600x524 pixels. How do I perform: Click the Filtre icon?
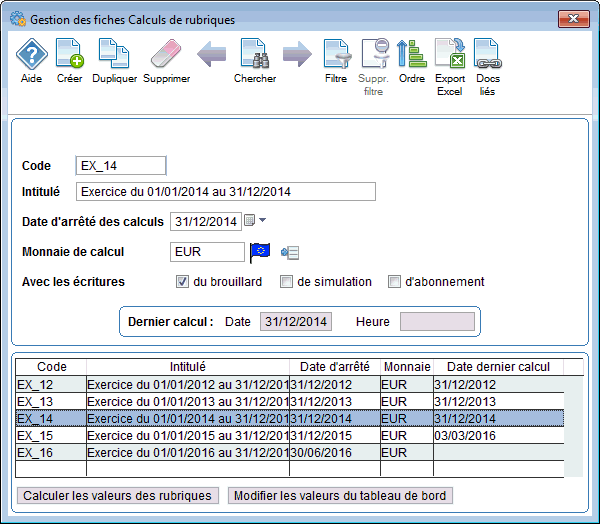coord(336,55)
